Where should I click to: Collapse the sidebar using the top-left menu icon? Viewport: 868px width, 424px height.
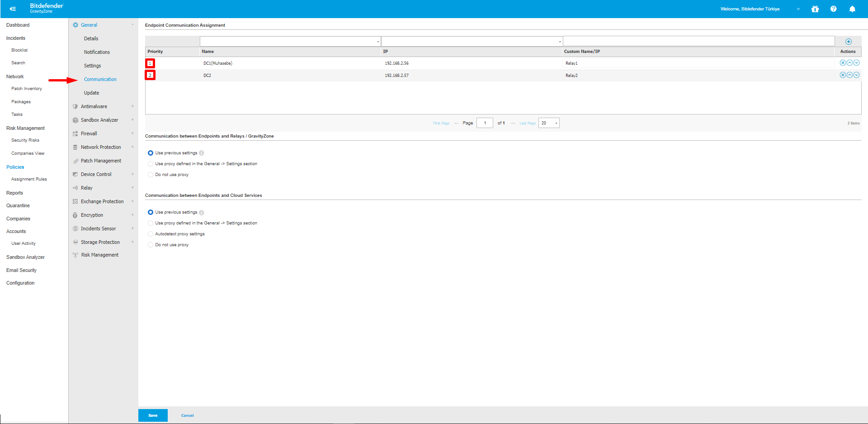pyautogui.click(x=13, y=9)
